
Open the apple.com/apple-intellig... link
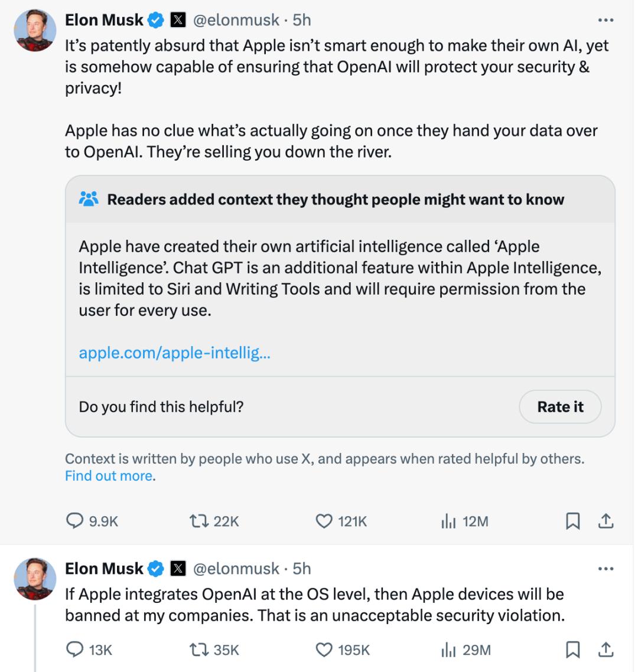point(174,353)
